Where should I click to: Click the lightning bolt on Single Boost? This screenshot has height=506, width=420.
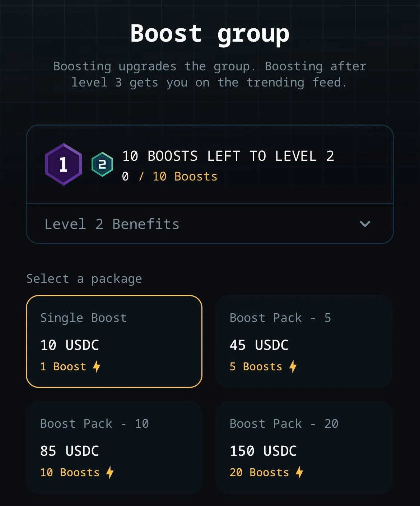click(x=96, y=366)
